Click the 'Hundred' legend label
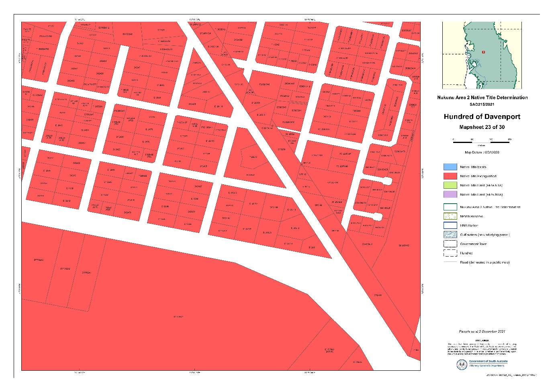Viewport: 554px width, 392px height. (466, 253)
